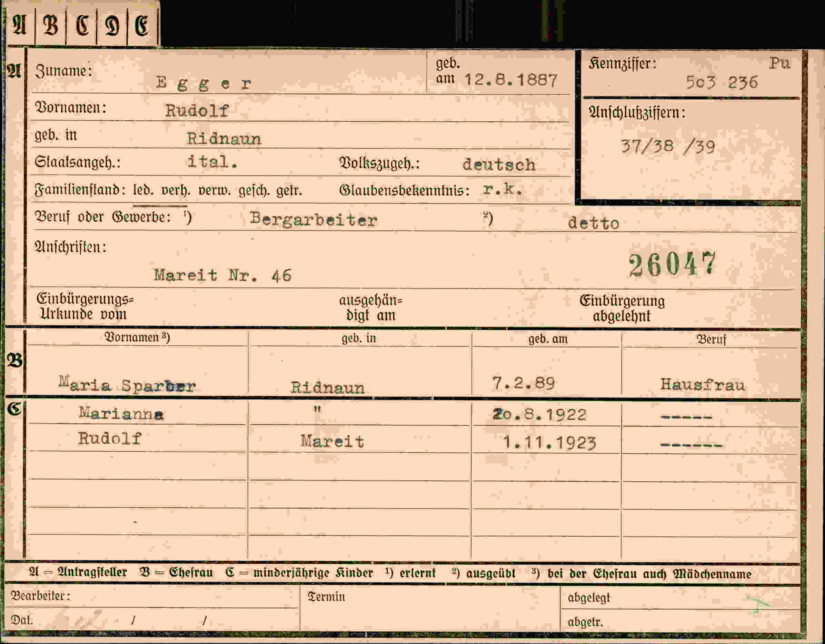Click the wife's name 'Maria Sparber'
Image resolution: width=825 pixels, height=644 pixels.
tap(127, 385)
